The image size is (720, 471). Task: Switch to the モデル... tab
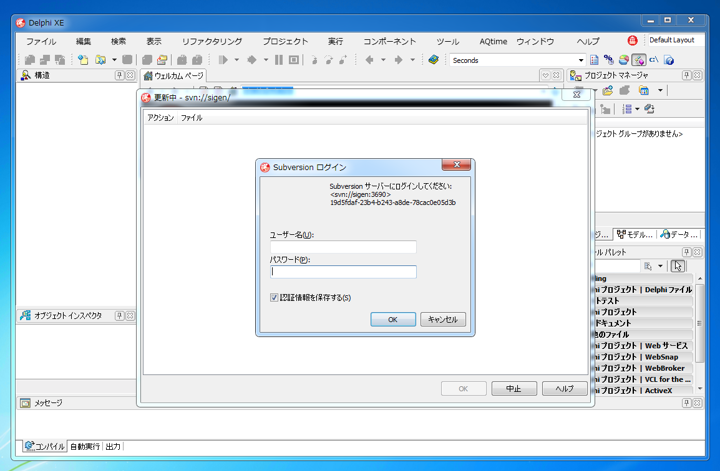(635, 235)
